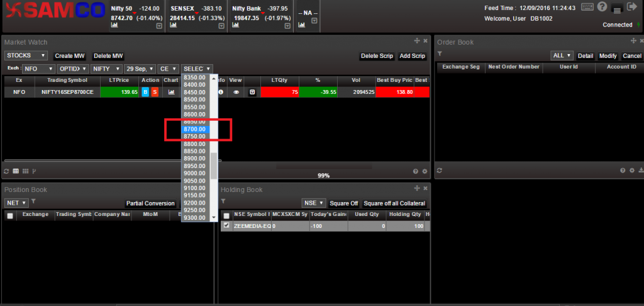Click the red Sell (S) action icon
Image resolution: width=644 pixels, height=306 pixels.
155,92
